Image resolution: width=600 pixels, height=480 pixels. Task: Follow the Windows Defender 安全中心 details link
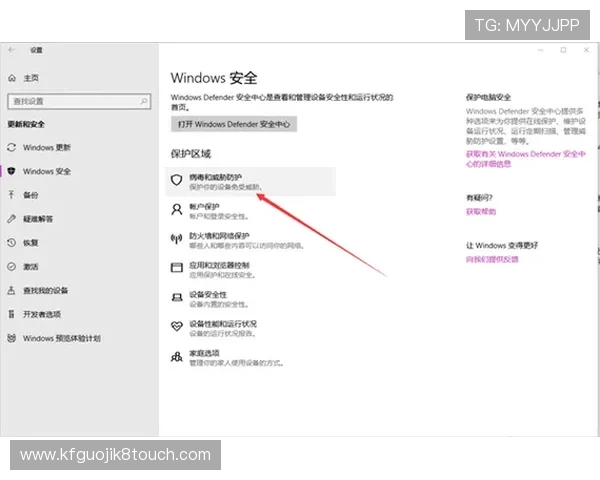pyautogui.click(x=526, y=159)
